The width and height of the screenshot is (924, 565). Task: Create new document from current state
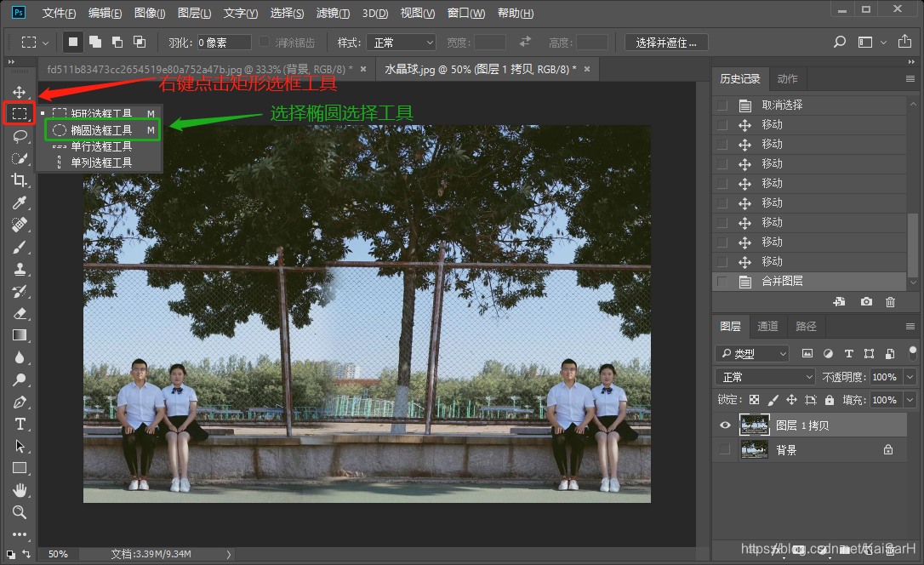[x=839, y=302]
